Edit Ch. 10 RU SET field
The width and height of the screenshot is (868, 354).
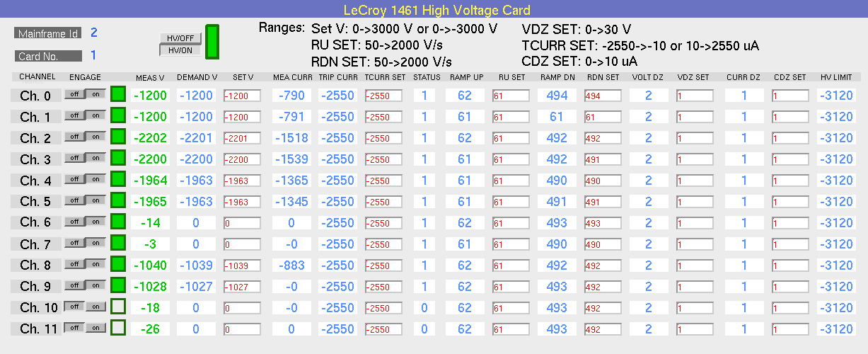[511, 308]
